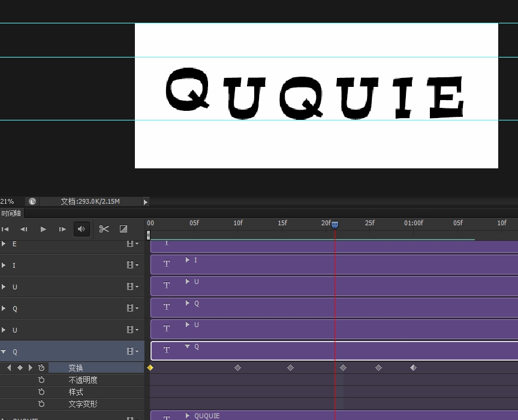The height and width of the screenshot is (420, 518).
Task: Select the 时间轴 panel tab
Action: pos(11,213)
